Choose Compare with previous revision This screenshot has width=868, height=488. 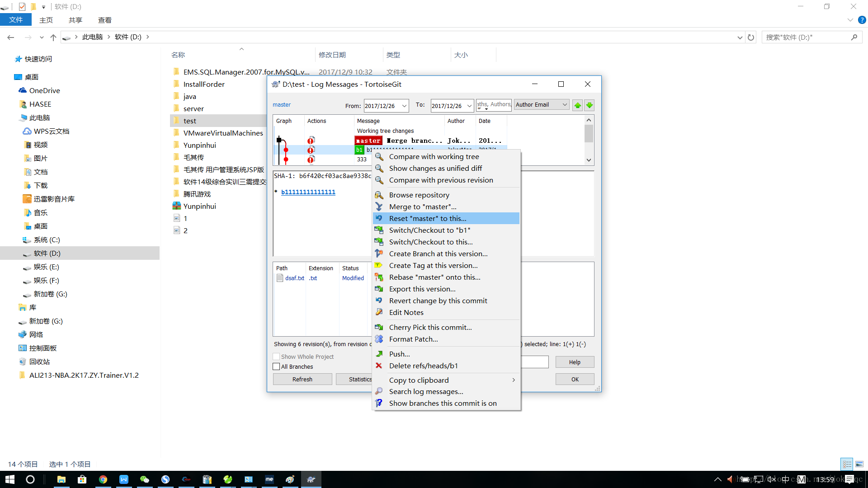446,180
